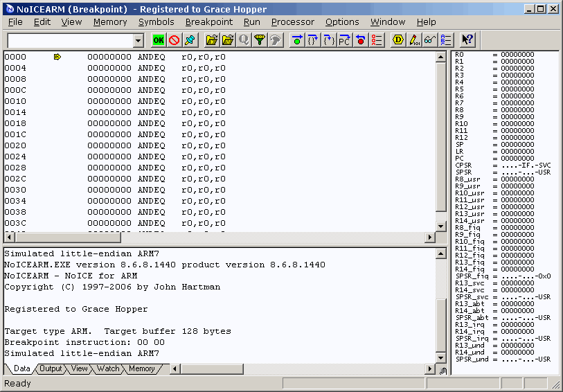Click the blue pushpin toolbar icon
563x392 pixels.
[190, 40]
